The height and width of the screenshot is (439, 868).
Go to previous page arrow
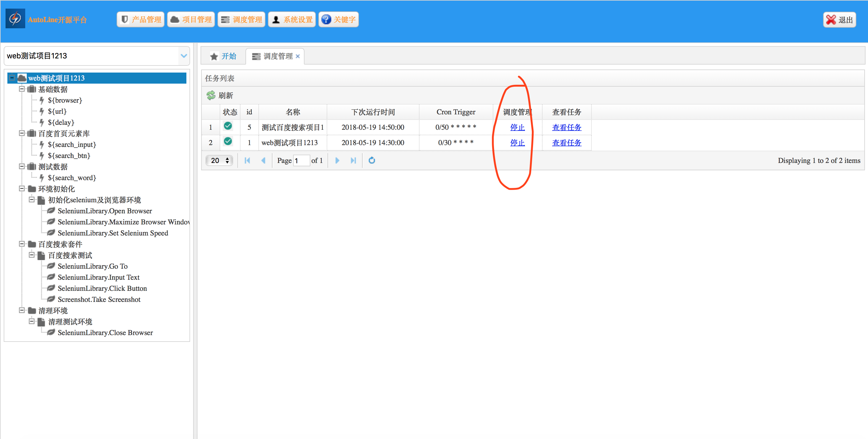click(x=263, y=160)
